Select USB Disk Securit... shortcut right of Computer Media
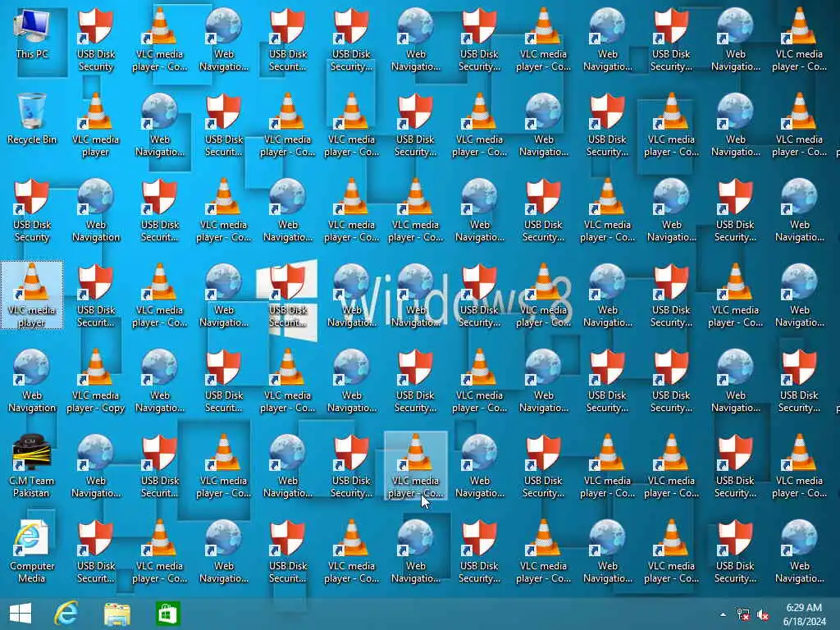 click(96, 551)
